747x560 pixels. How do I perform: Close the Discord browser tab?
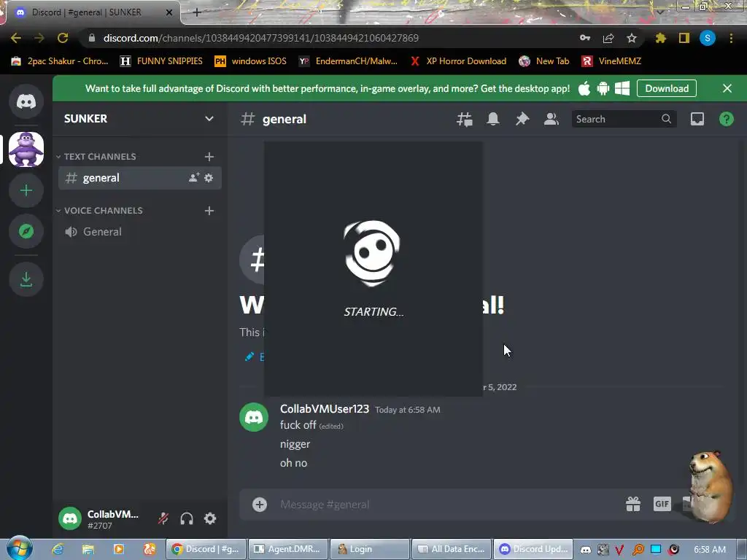[x=169, y=12]
